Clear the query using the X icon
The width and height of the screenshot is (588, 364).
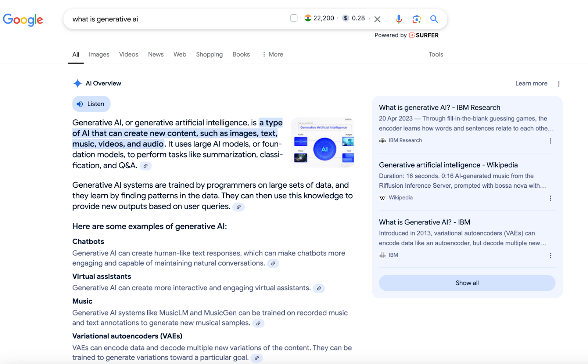[377, 19]
